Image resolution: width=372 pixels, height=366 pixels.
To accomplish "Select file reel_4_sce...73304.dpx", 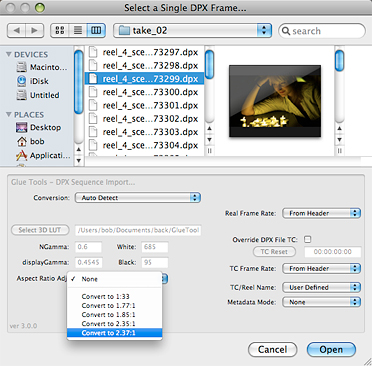I will tap(144, 145).
